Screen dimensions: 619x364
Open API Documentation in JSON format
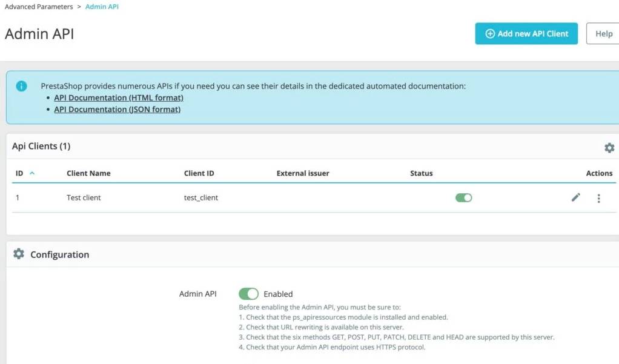(x=116, y=109)
